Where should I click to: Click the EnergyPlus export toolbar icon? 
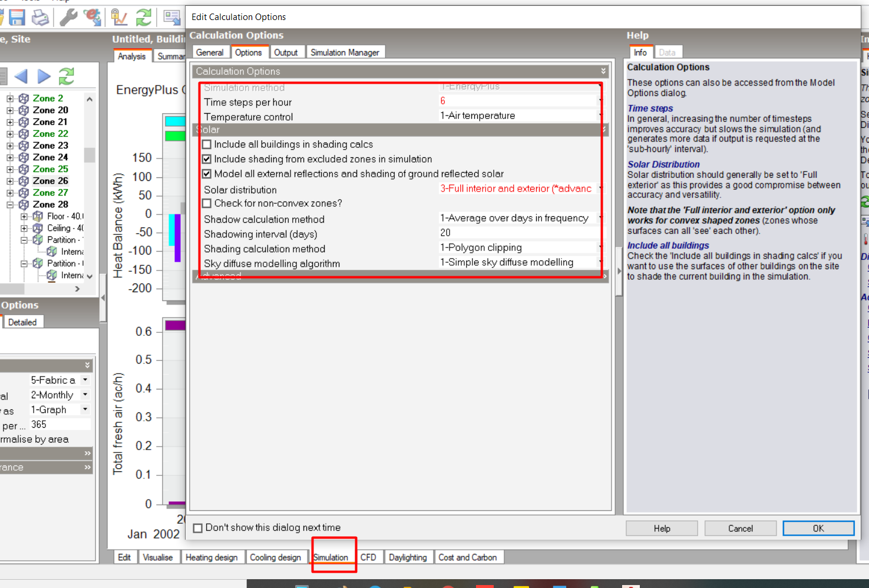[x=92, y=17]
